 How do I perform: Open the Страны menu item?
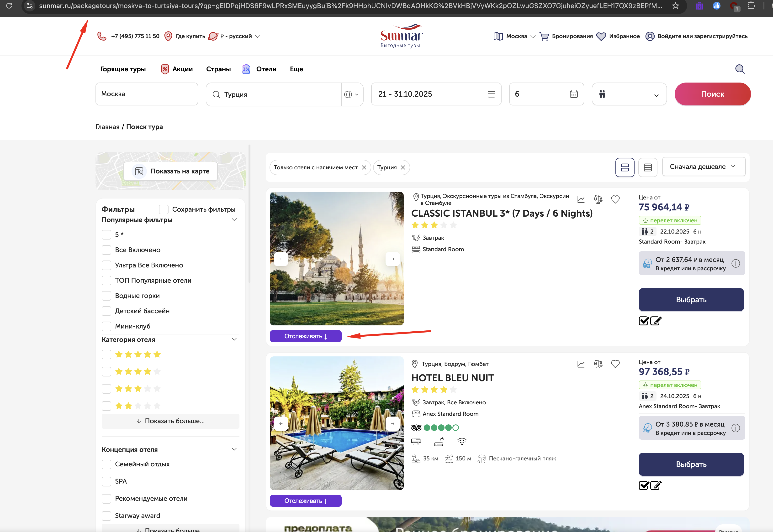click(x=218, y=69)
